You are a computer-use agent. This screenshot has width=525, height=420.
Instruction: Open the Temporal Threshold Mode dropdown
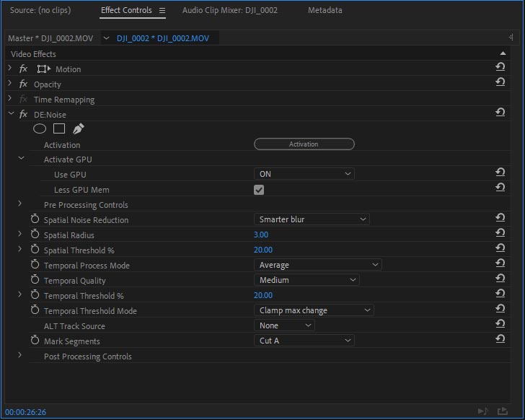point(313,310)
